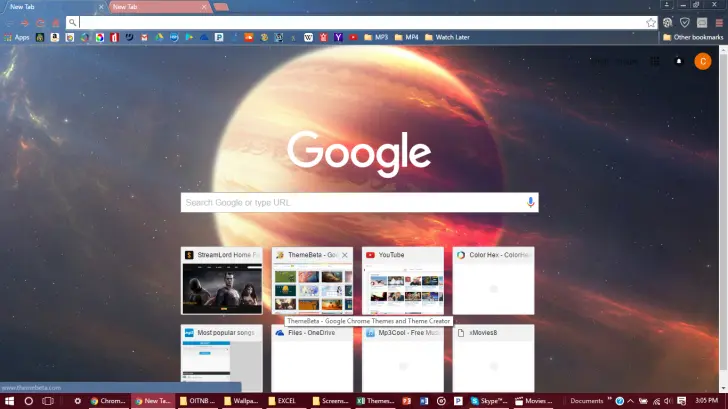Image resolution: width=728 pixels, height=409 pixels.
Task: Open the Google Drive bookmark
Action: (x=159, y=37)
